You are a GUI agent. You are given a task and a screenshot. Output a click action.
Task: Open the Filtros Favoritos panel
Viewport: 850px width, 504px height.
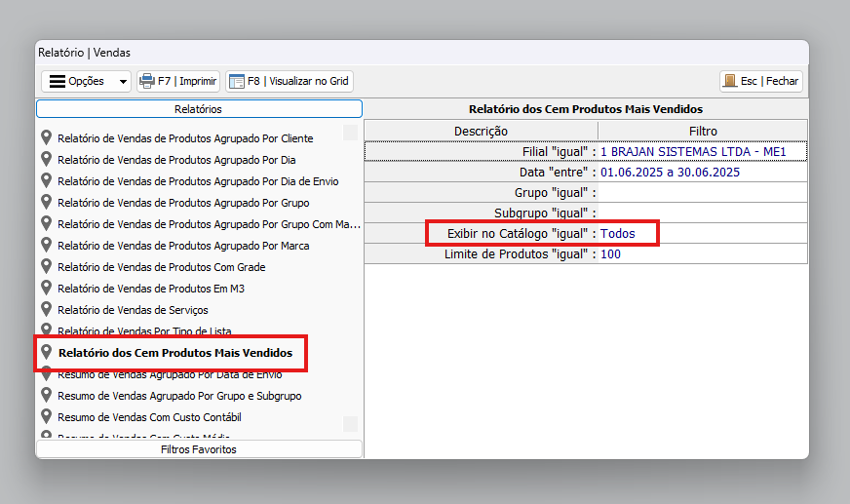pos(199,449)
